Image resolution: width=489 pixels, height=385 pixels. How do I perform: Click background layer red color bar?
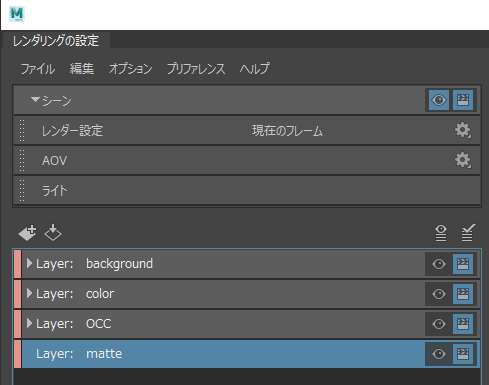[x=18, y=264]
